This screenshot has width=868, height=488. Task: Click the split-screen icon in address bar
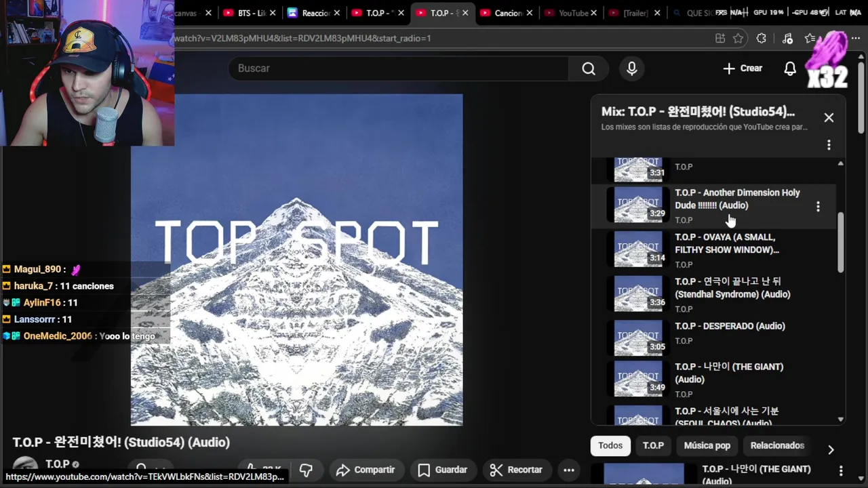720,39
